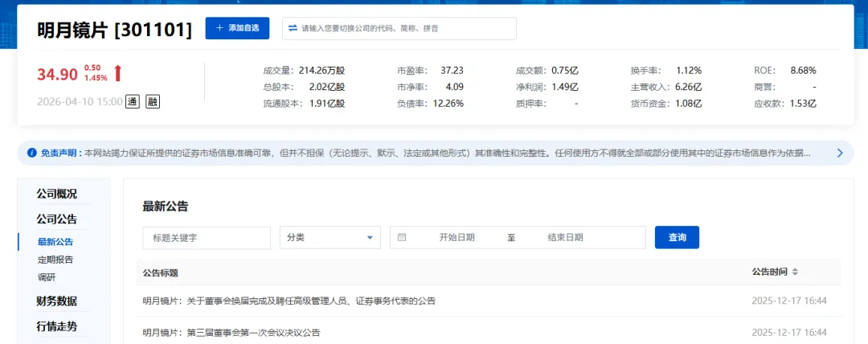Open 公司公告 in sidebar

click(57, 219)
